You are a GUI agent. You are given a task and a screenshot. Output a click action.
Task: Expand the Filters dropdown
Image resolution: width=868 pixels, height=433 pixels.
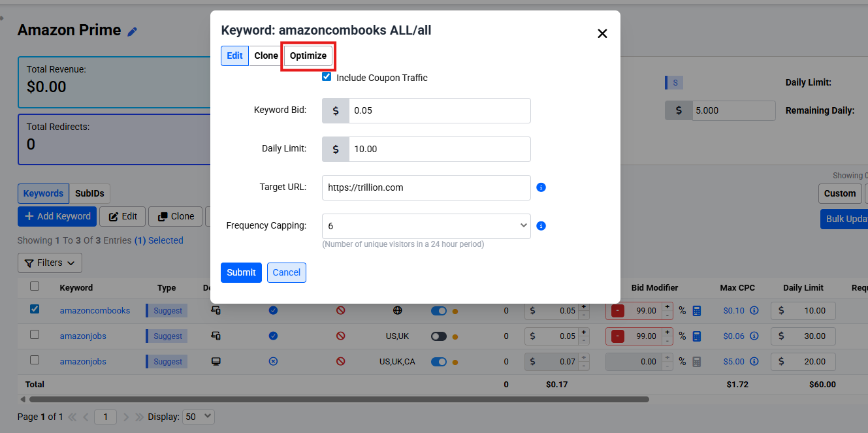coord(50,263)
